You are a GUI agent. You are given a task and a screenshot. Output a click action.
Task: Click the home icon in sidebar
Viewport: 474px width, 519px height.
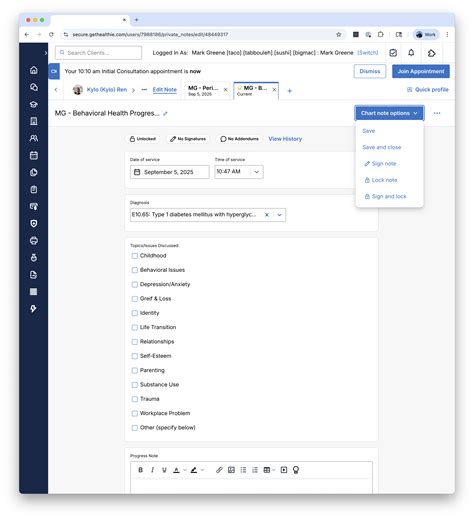34,70
